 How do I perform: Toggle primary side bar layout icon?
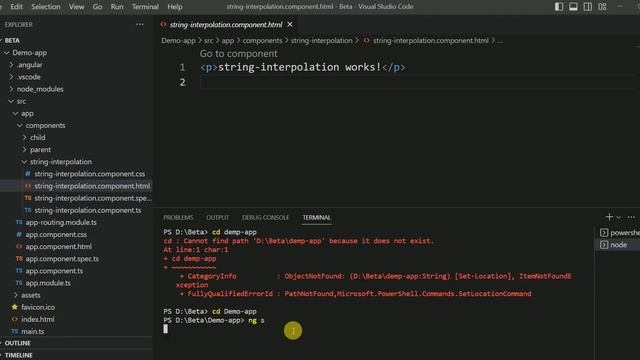(x=559, y=7)
